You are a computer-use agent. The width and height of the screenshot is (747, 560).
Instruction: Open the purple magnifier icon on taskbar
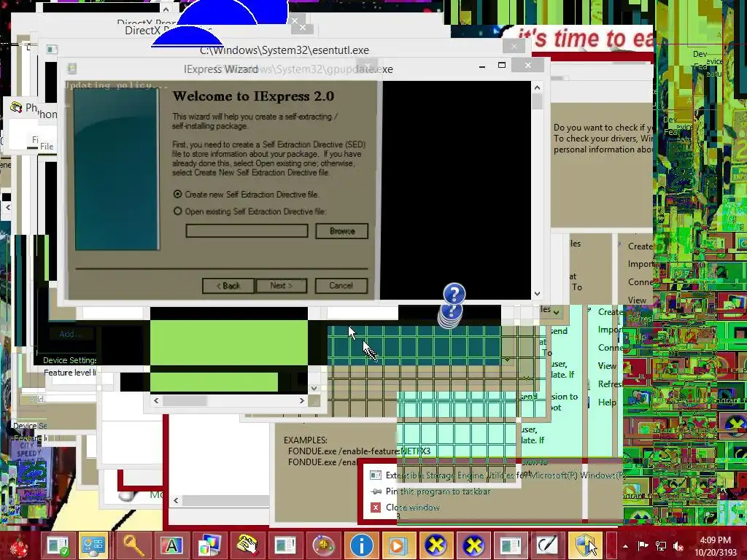[x=323, y=545]
